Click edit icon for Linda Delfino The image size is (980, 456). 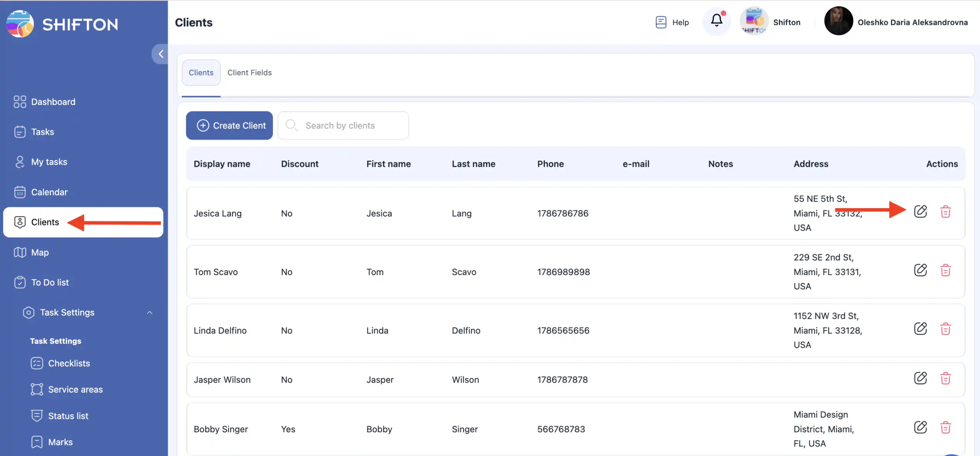[920, 329]
